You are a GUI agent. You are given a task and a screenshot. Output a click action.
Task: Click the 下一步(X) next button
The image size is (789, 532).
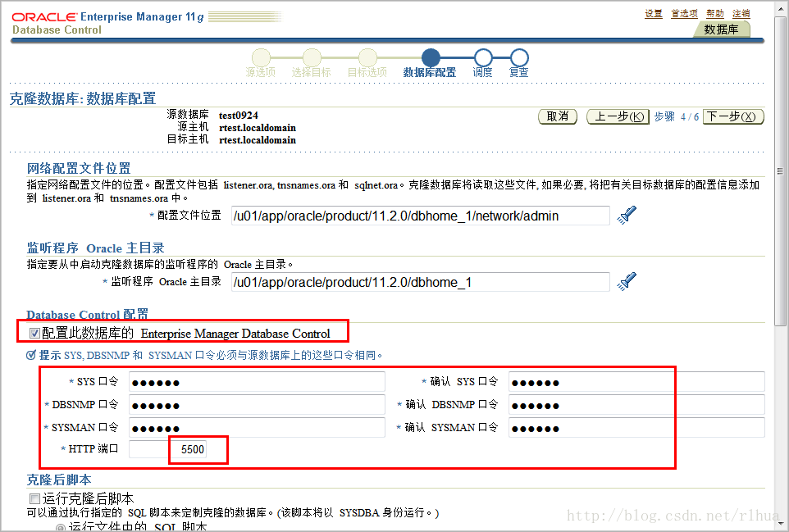click(x=733, y=116)
